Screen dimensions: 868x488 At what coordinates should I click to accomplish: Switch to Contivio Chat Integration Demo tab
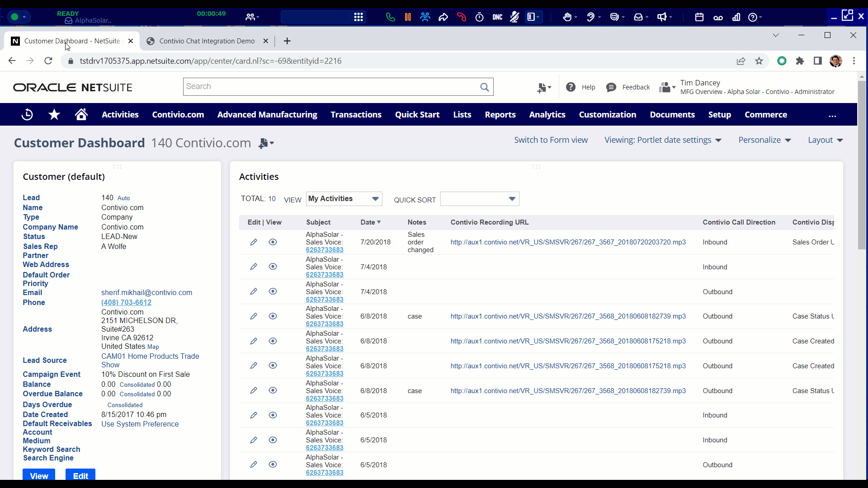tap(207, 41)
